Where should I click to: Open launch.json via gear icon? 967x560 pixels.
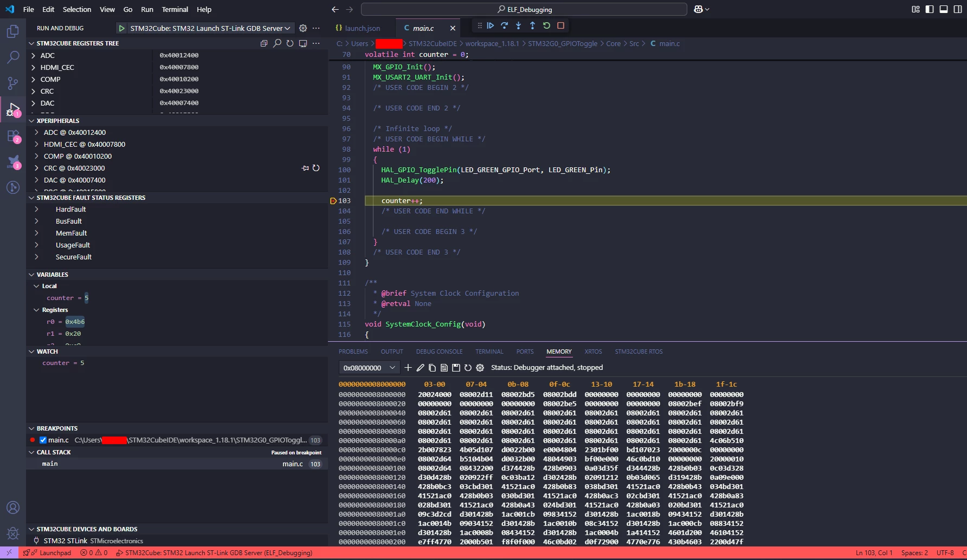click(303, 28)
